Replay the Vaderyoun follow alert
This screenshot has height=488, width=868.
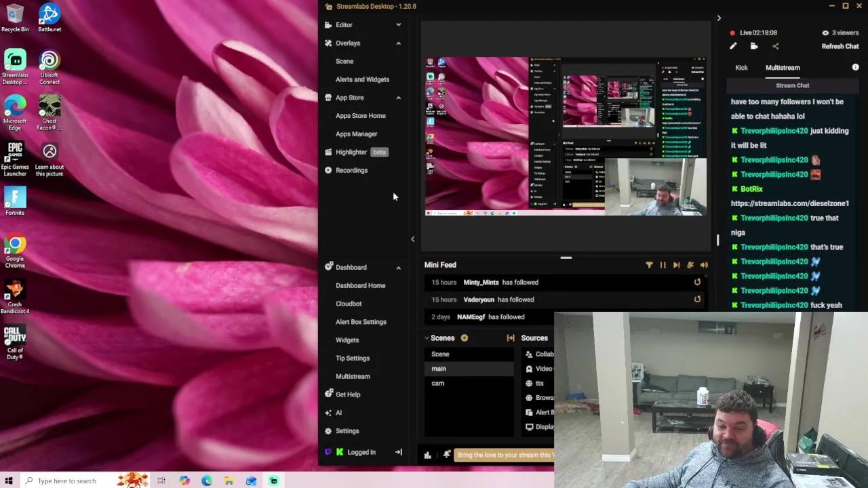697,299
